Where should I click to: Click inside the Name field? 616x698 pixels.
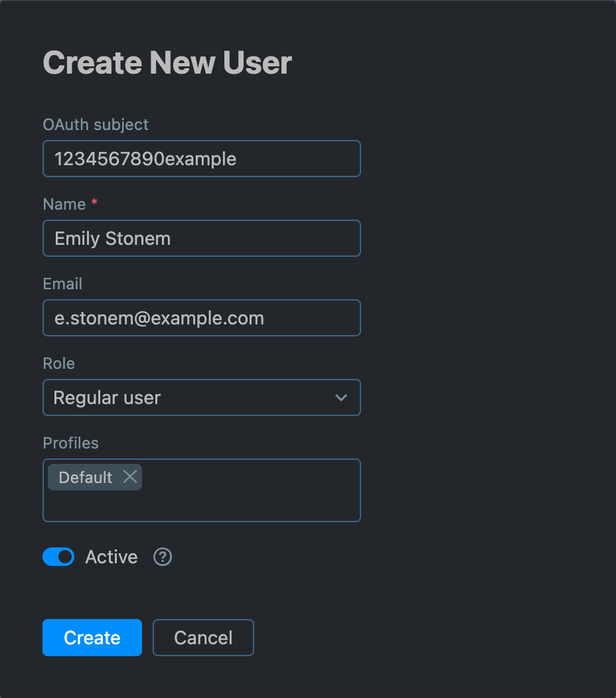(x=201, y=238)
